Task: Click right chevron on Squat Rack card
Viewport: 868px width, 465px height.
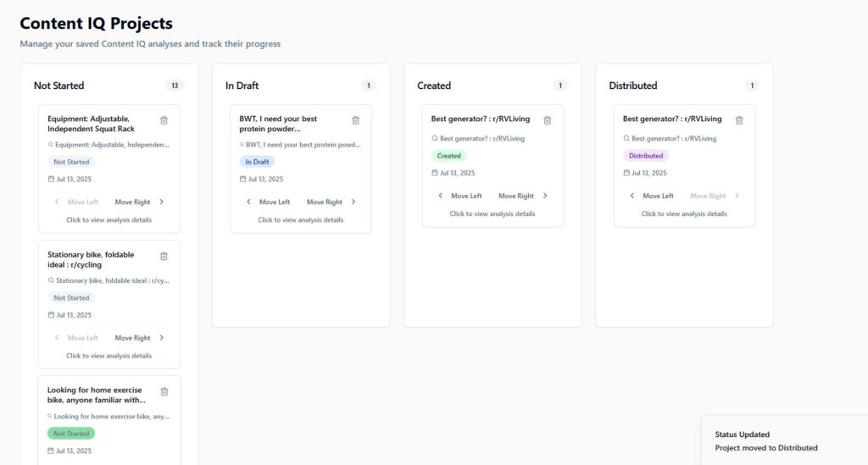Action: coord(162,202)
